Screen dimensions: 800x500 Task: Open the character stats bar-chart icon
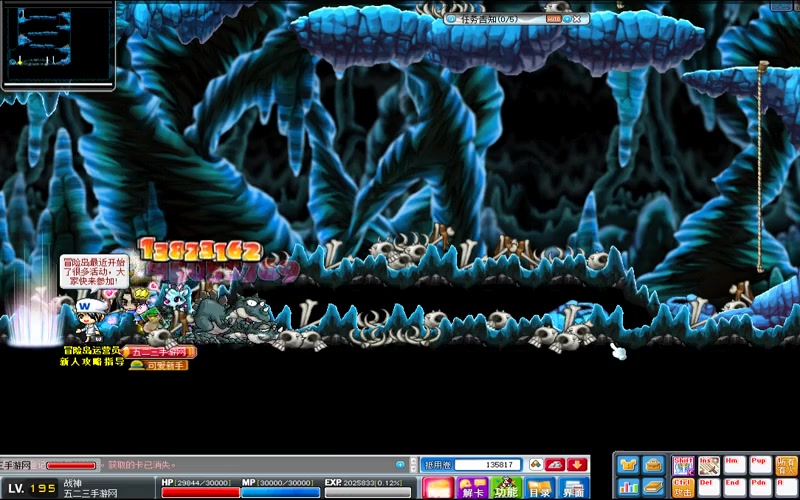pyautogui.click(x=628, y=488)
